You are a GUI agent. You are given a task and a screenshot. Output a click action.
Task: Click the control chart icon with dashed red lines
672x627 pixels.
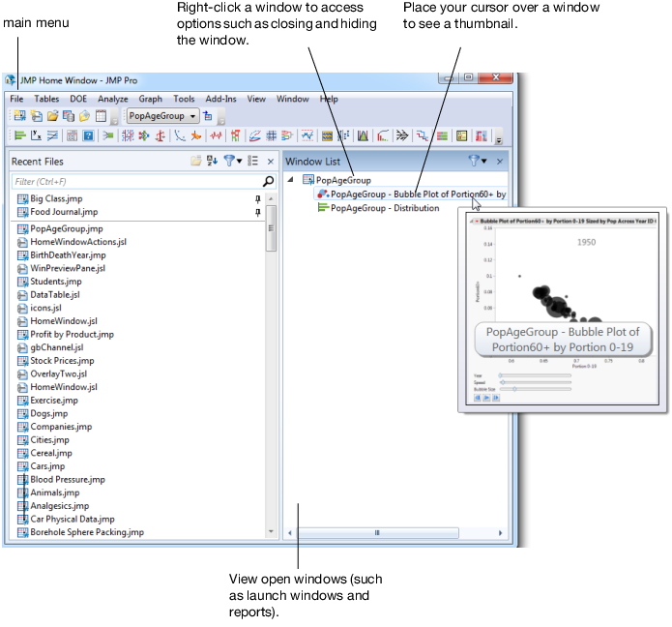[307, 136]
